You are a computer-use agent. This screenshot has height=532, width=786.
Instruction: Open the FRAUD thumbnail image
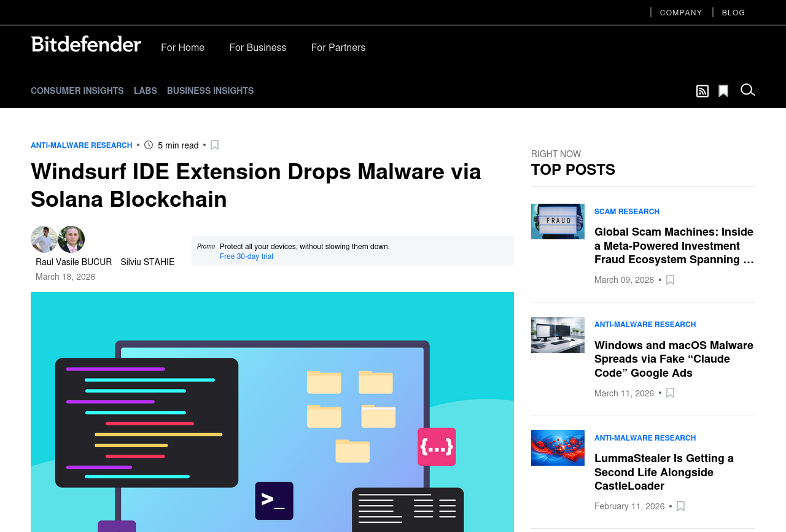[x=558, y=222]
